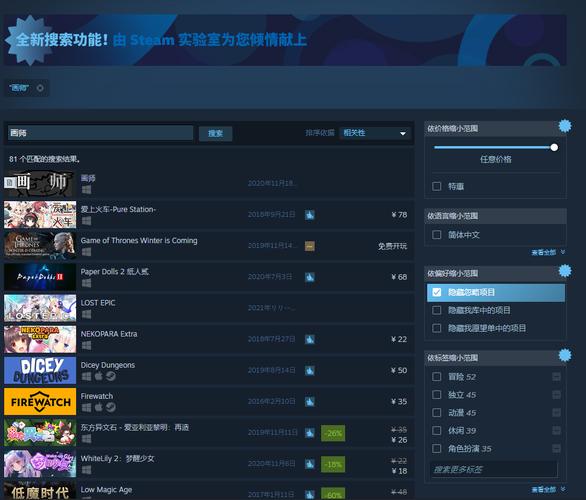Screen dimensions: 586x500
Task: Check the 休闲 39 tag checkbox
Action: point(436,430)
